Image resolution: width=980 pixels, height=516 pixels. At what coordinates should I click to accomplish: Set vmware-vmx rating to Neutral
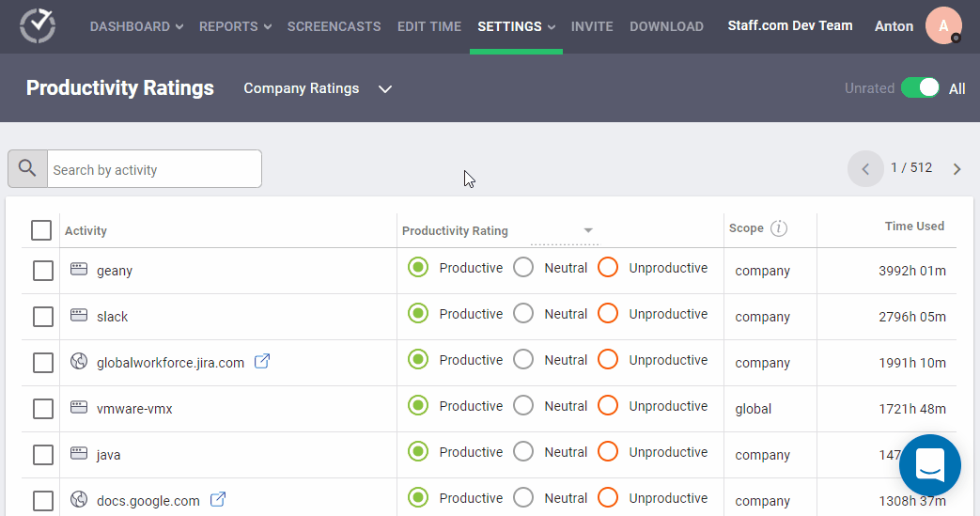[523, 406]
